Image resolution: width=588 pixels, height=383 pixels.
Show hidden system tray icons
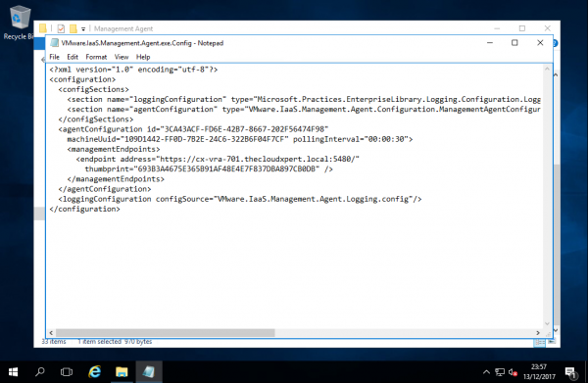(486, 372)
